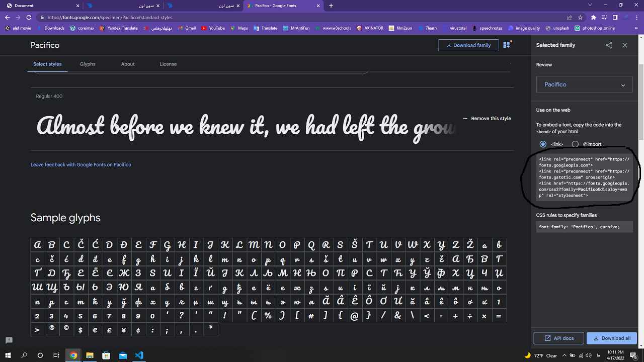The width and height of the screenshot is (644, 362).
Task: Click Remove this style
Action: click(487, 119)
